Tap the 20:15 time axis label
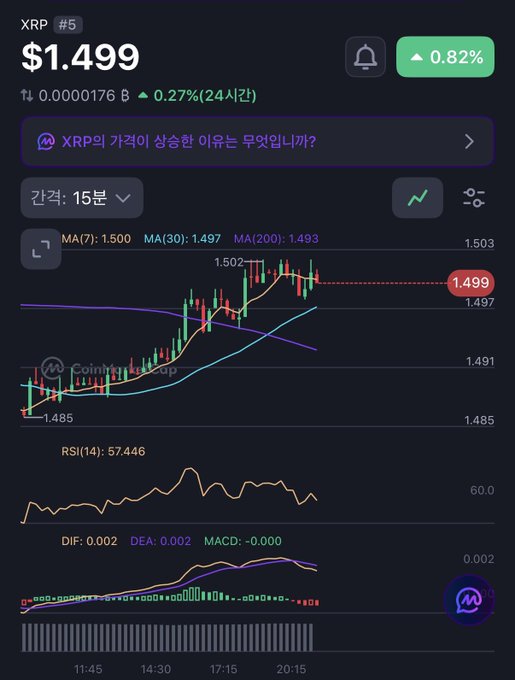 tap(291, 669)
